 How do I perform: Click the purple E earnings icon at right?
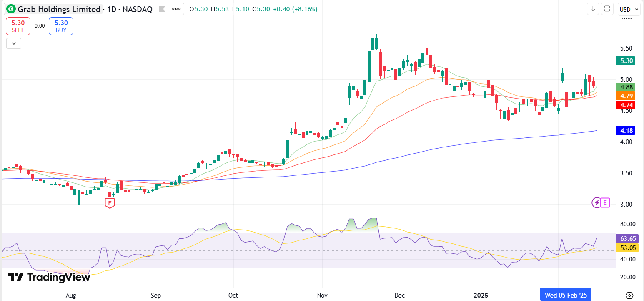pyautogui.click(x=606, y=203)
